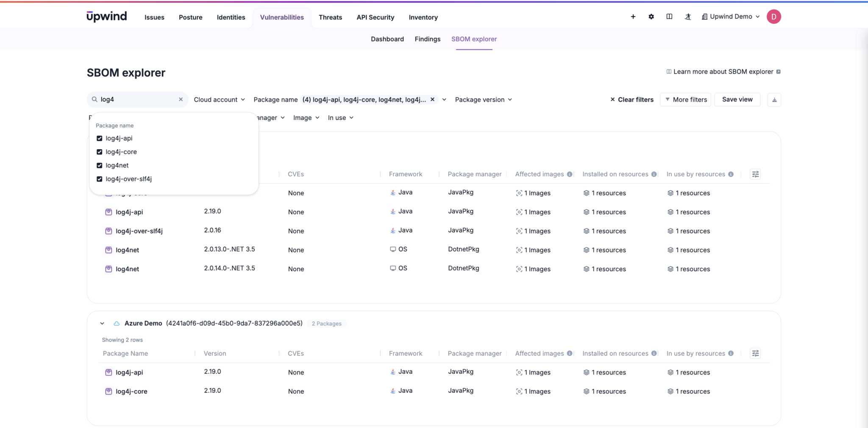
Task: Open the documentation book icon
Action: pyautogui.click(x=669, y=17)
